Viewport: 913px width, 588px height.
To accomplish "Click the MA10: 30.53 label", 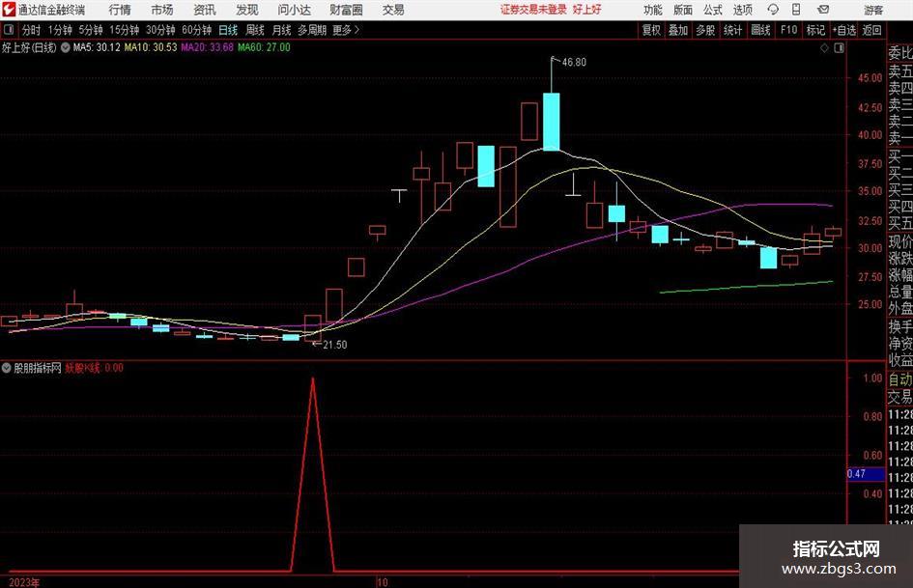I will [x=151, y=47].
